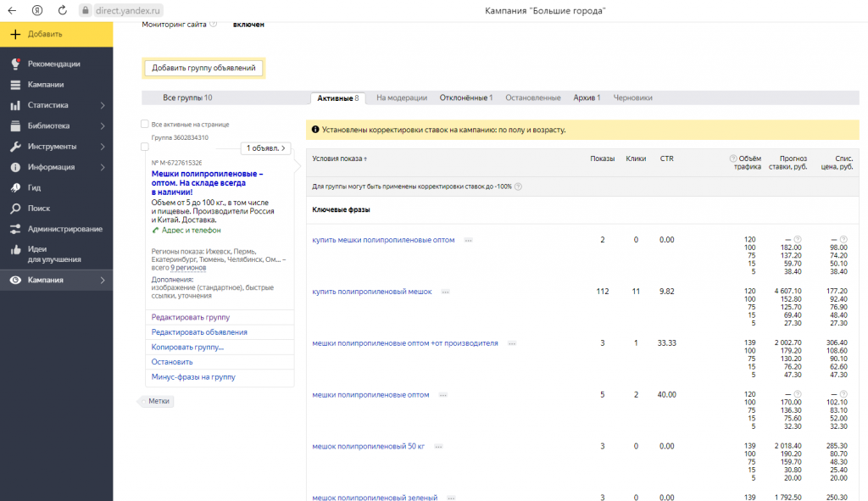Sort by Условия показа column header
The image size is (868, 501).
click(339, 159)
